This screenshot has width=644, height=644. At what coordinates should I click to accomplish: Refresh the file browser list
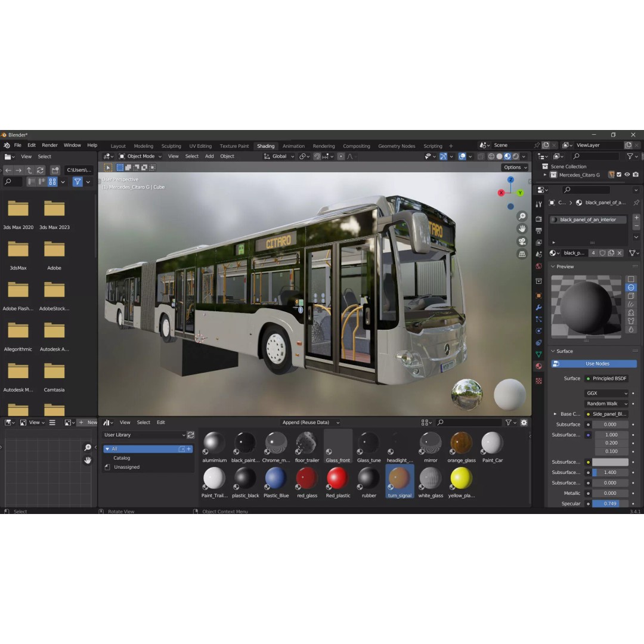coord(40,170)
